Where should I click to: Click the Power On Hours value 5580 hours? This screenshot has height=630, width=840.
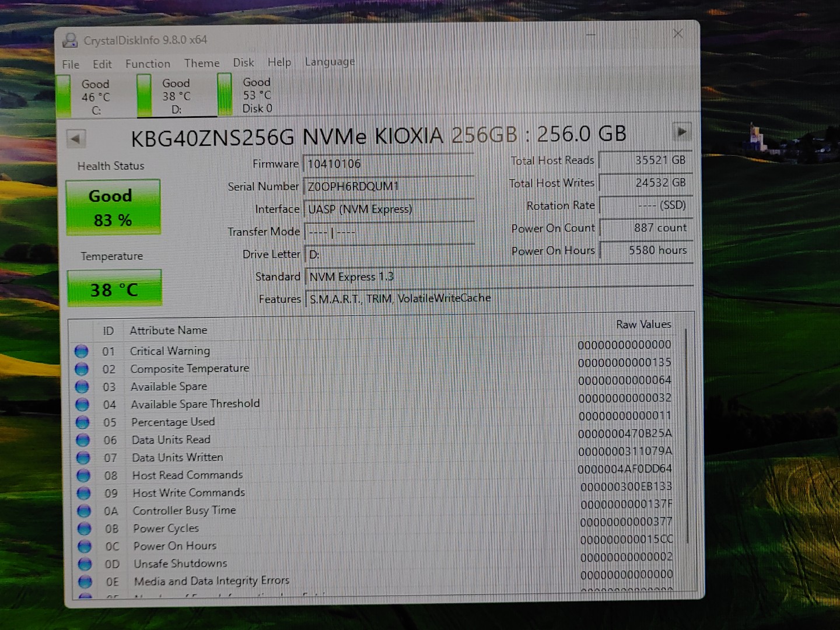point(646,250)
